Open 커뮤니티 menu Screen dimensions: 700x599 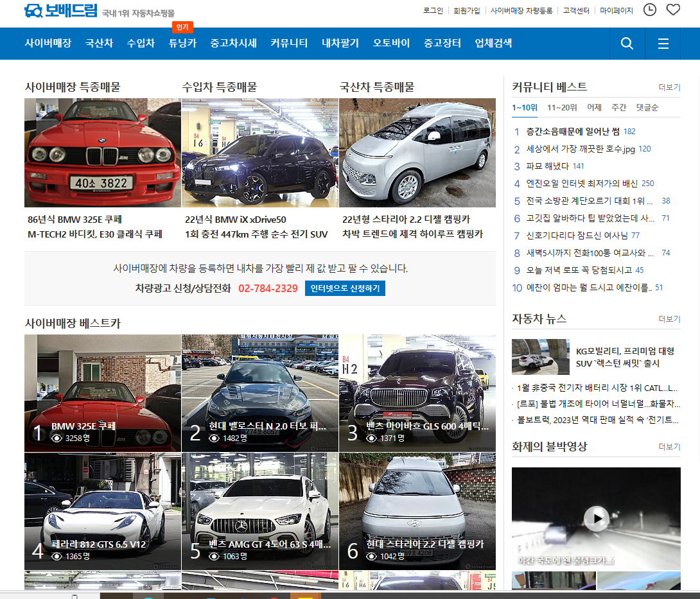289,43
